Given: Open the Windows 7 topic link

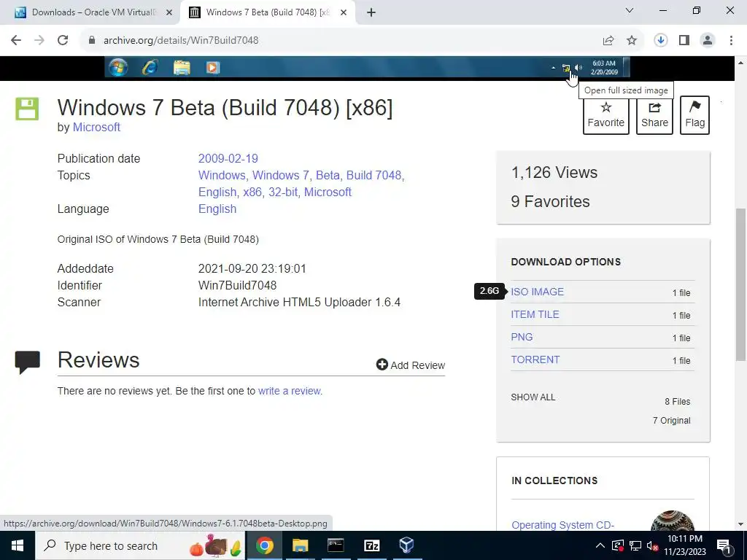Looking at the screenshot, I should pyautogui.click(x=281, y=175).
